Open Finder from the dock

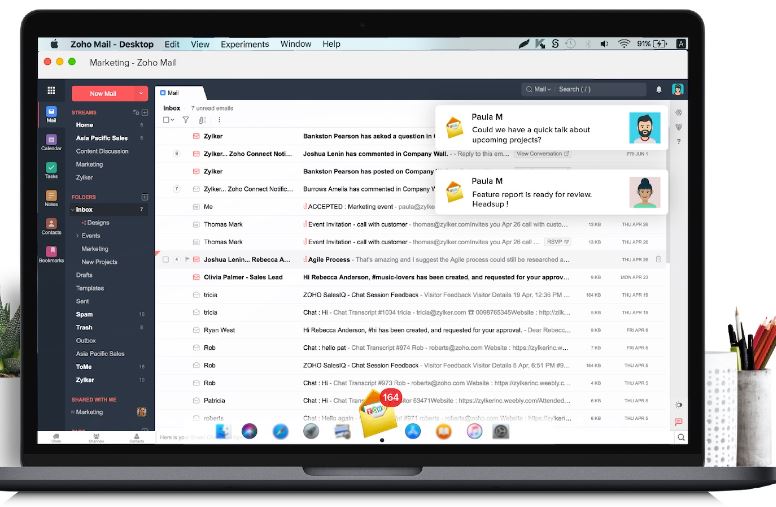coord(223,431)
